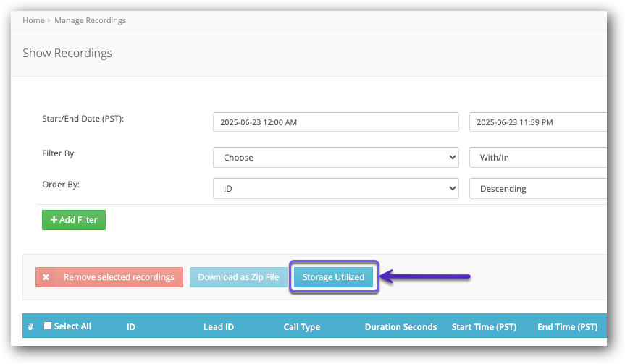Click the start date input field
This screenshot has width=625, height=364.
(x=335, y=122)
